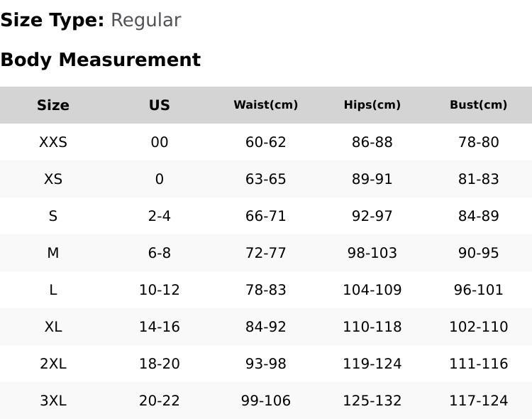The image size is (532, 419).
Task: Select the 2XL size cell
Action: (x=53, y=364)
